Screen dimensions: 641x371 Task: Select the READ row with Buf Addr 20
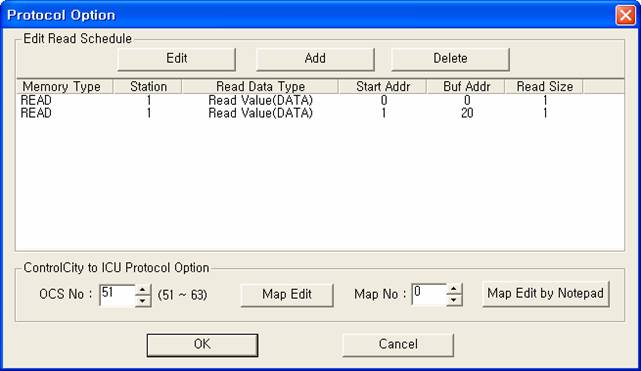pyautogui.click(x=320, y=113)
